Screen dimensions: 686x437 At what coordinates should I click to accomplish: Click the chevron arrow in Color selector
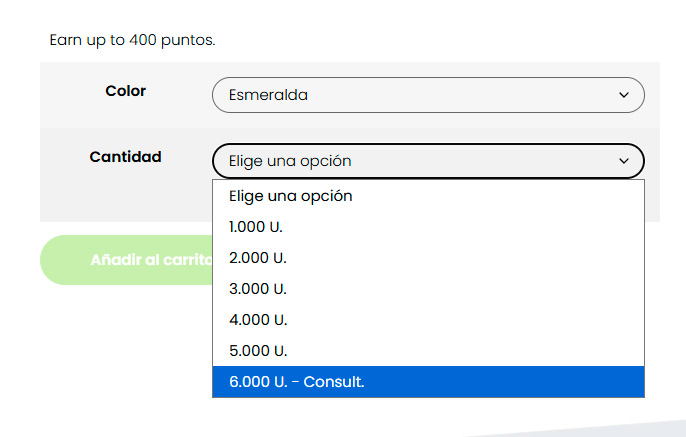(x=624, y=95)
